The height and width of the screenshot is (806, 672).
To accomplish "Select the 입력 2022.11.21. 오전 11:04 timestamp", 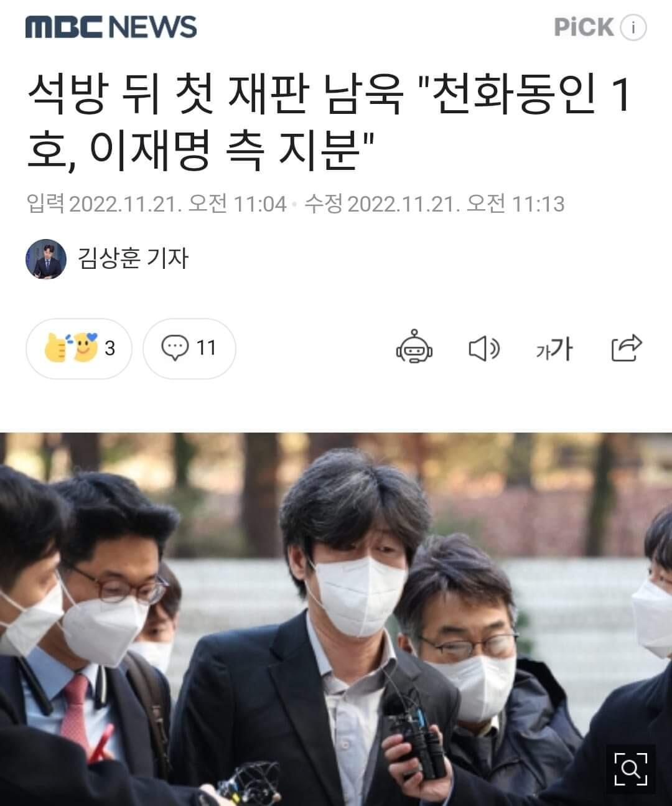I will pos(156,204).
